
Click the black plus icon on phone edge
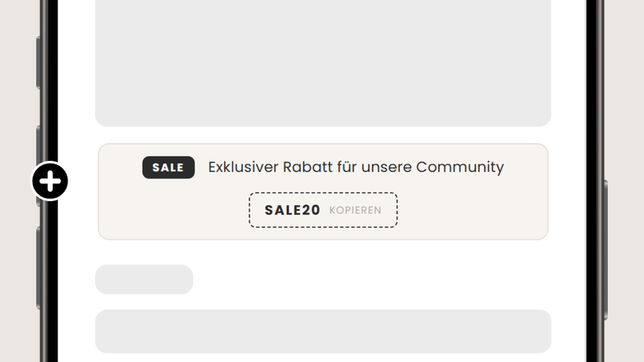pyautogui.click(x=50, y=182)
